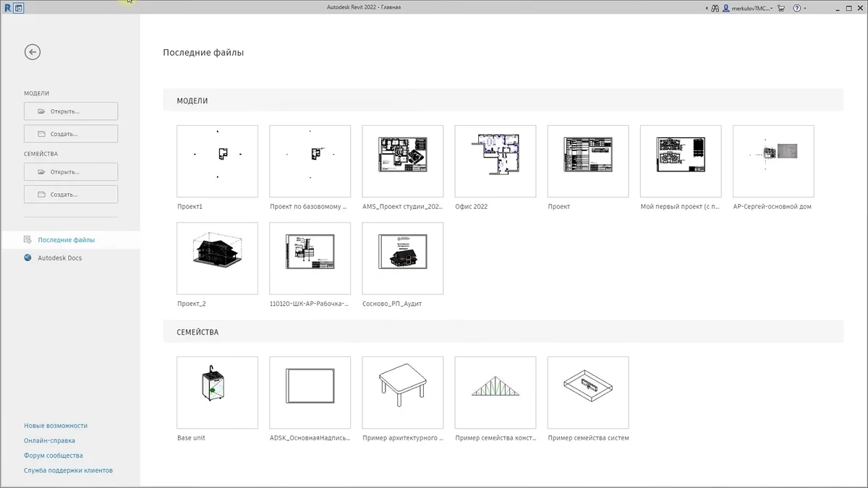
Task: Click Открыть button under Модели
Action: click(71, 111)
